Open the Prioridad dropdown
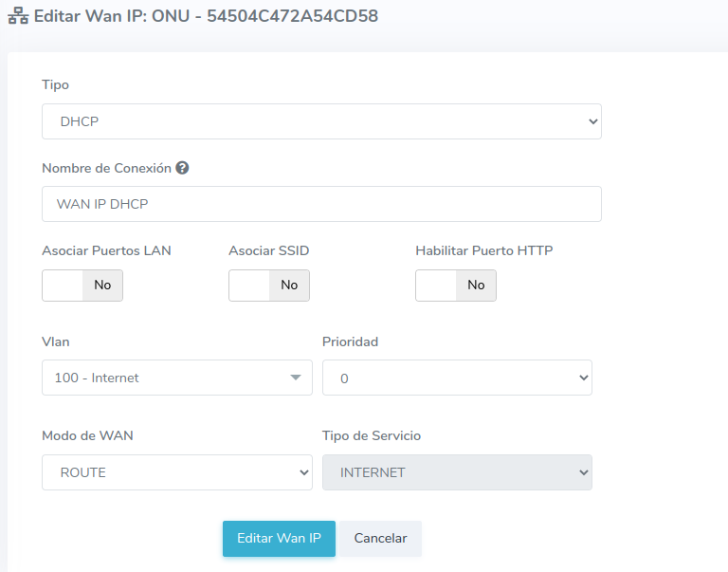 pos(457,378)
